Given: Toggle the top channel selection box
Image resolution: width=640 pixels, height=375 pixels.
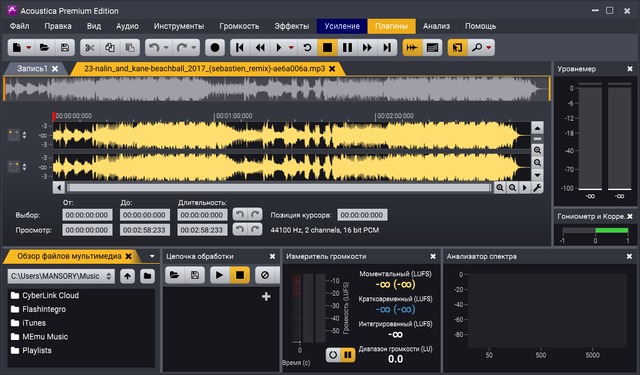Looking at the screenshot, I should (x=13, y=135).
